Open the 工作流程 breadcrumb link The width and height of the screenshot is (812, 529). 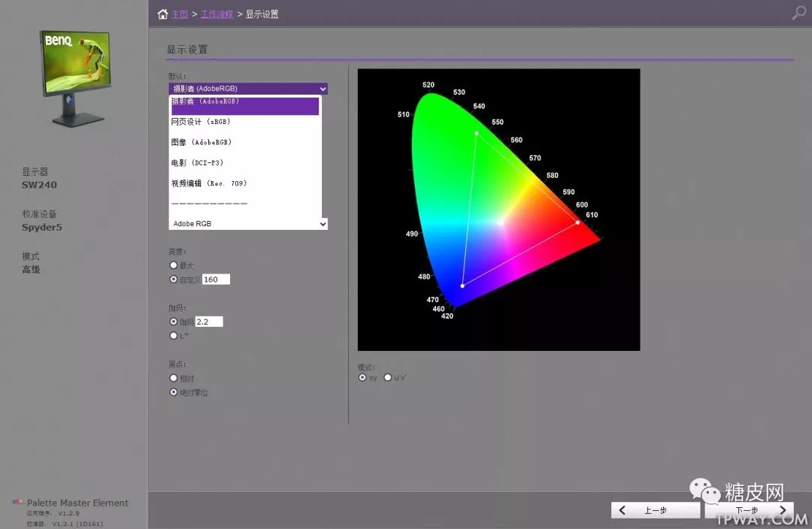coord(217,14)
